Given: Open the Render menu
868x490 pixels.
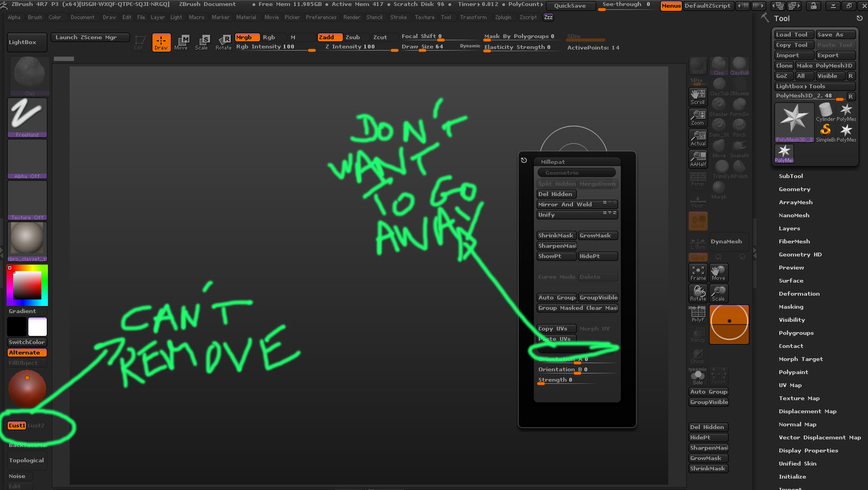Looking at the screenshot, I should coord(352,17).
